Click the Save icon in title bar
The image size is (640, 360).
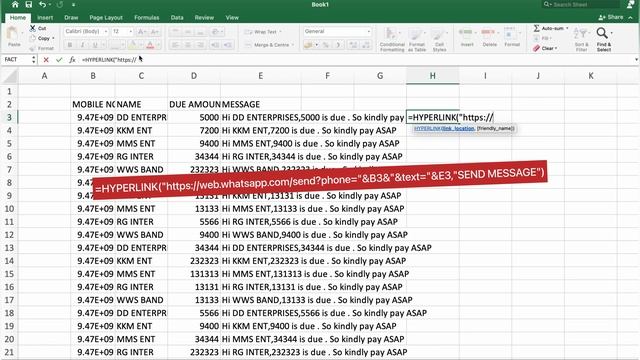[29, 4]
